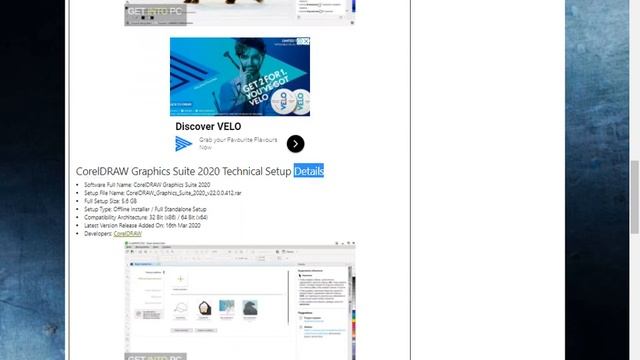Click the VELO ad arrow button
640x360 pixels.
coord(295,144)
